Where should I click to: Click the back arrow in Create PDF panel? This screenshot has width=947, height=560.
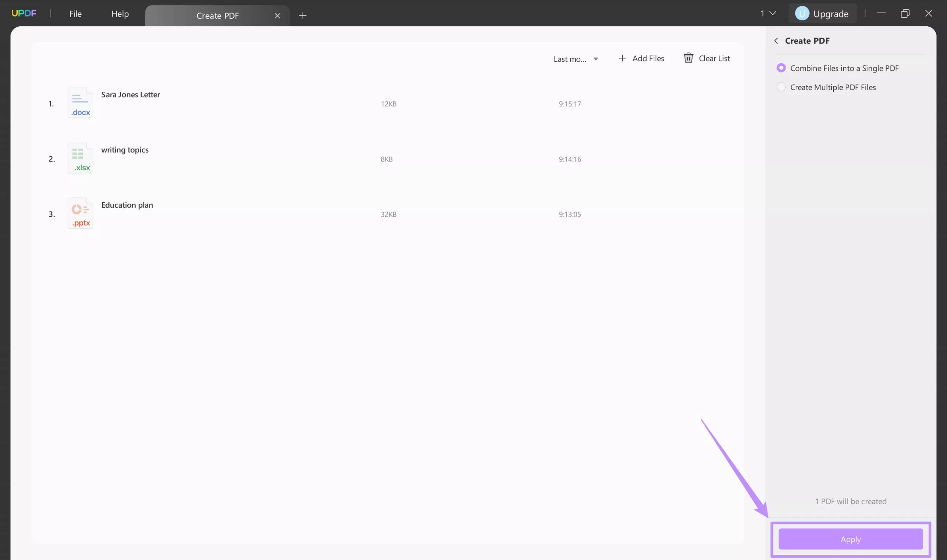[x=776, y=41]
